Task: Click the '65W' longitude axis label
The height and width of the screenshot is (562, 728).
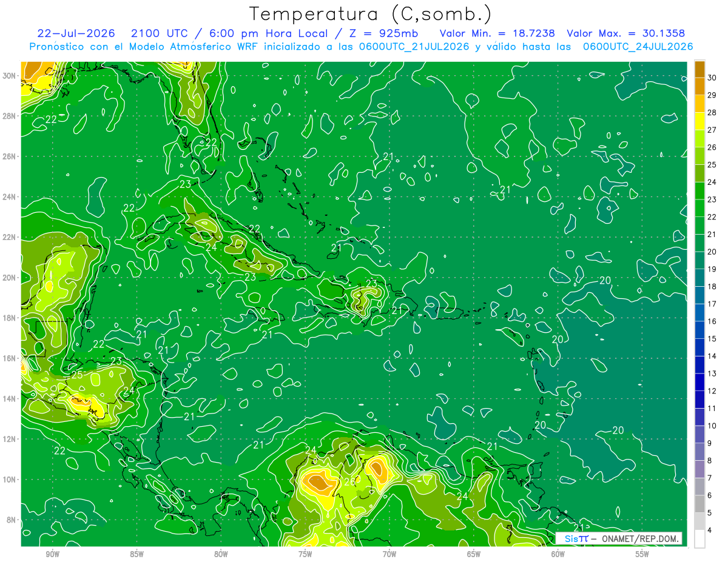Action: tap(474, 554)
